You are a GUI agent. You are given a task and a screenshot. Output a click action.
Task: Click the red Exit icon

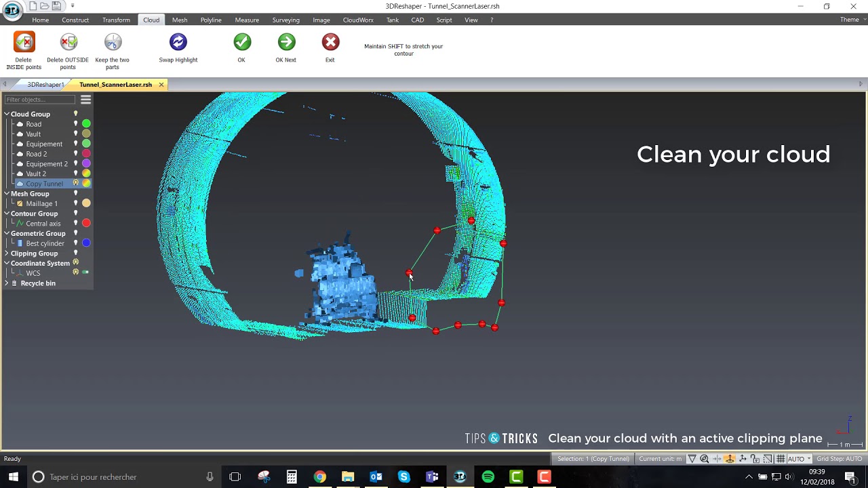click(x=330, y=42)
